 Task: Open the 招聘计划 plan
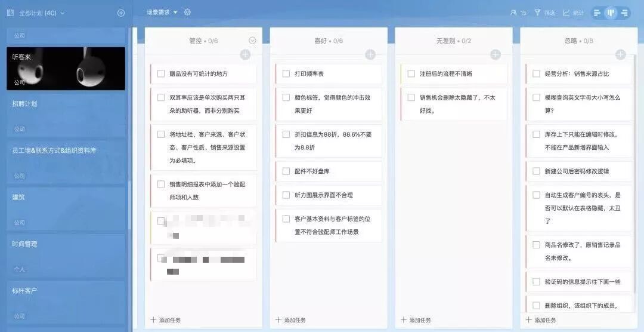tap(66, 115)
